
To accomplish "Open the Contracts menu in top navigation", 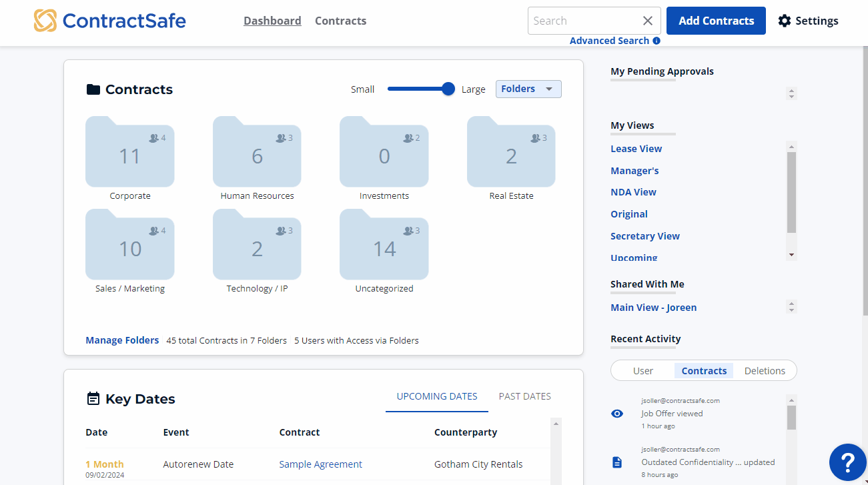I will tap(340, 21).
